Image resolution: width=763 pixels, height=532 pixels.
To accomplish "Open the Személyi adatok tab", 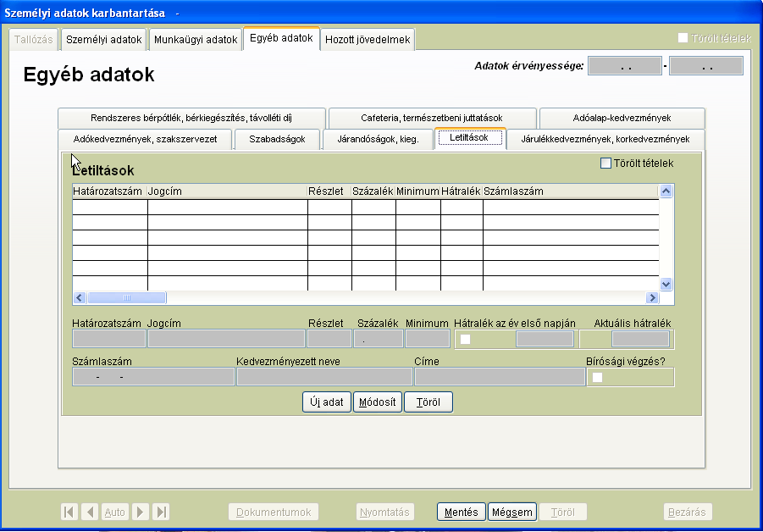I will pos(103,40).
